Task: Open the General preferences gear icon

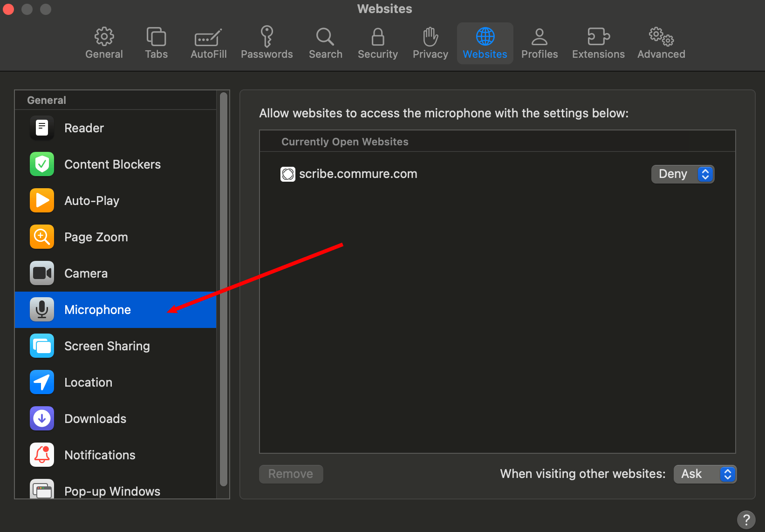Action: coord(104,36)
